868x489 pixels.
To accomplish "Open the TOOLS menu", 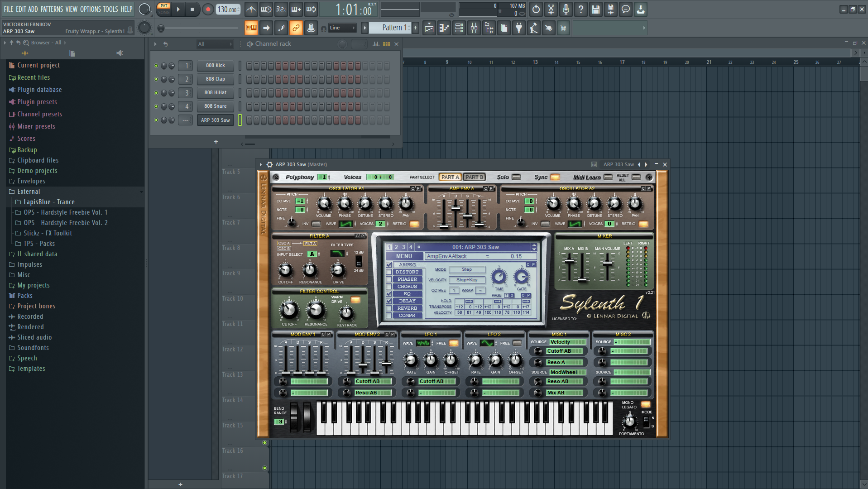I will tap(110, 9).
